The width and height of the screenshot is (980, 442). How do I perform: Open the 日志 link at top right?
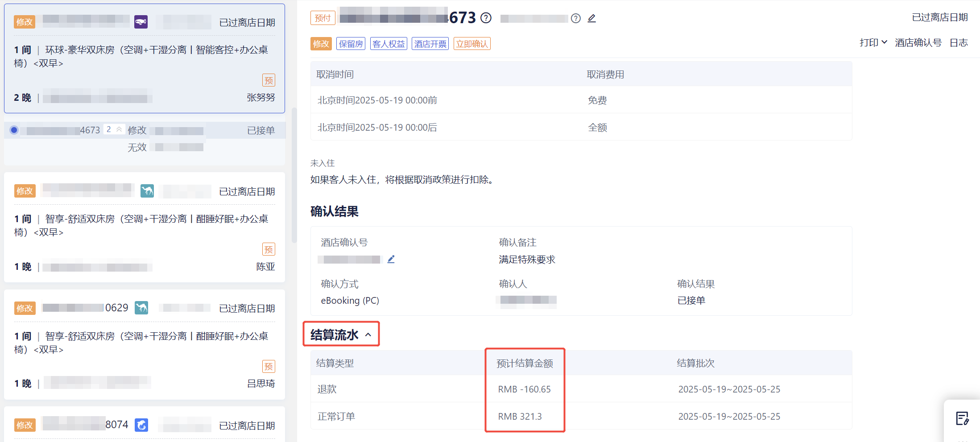pos(959,42)
